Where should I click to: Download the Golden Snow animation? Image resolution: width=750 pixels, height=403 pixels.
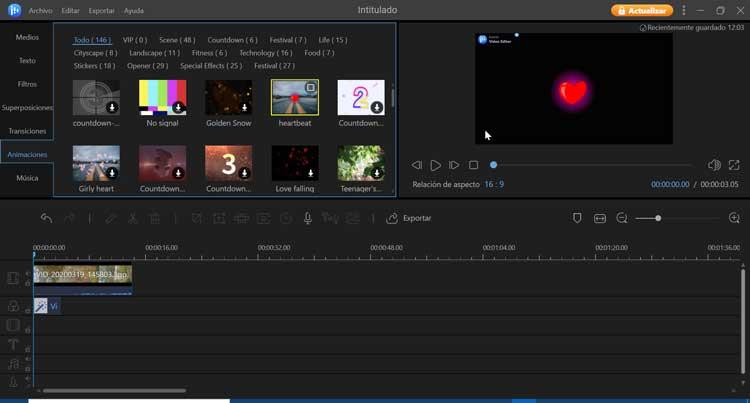click(244, 108)
